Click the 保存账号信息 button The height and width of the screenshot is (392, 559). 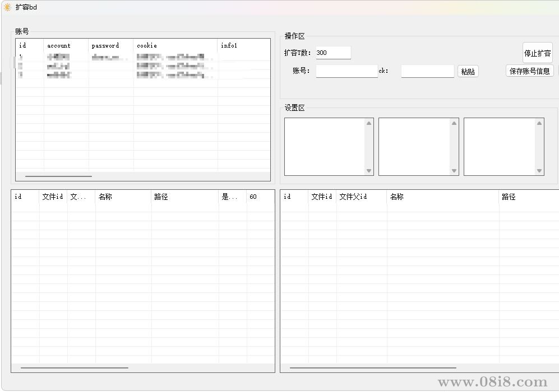pyautogui.click(x=529, y=71)
